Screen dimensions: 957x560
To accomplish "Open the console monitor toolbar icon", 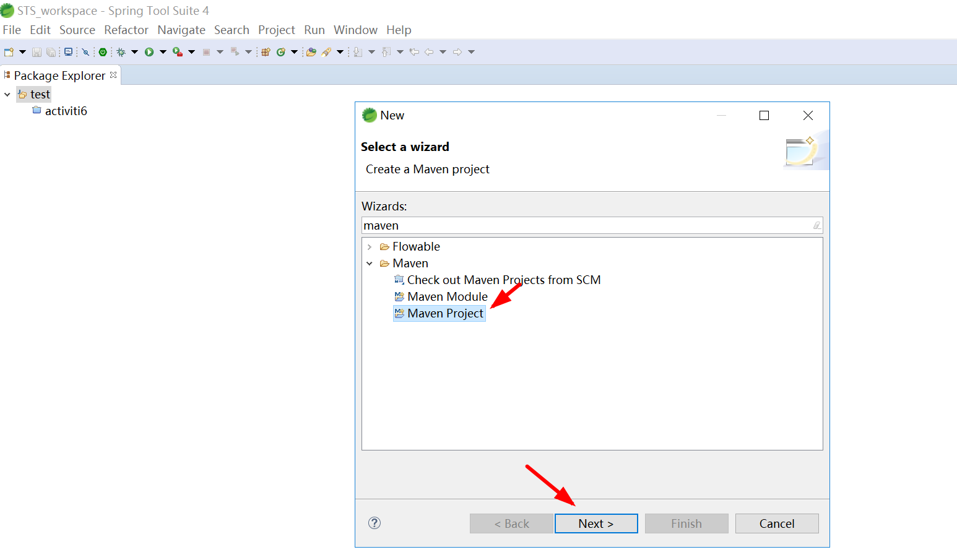I will (x=68, y=52).
